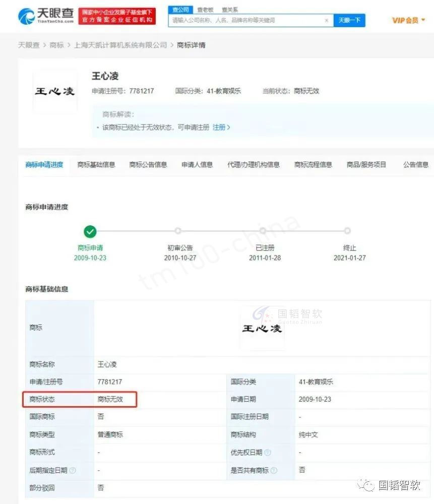Click the 注册 link in 商标解读
Image resolution: width=434 pixels, height=504 pixels.
221,128
